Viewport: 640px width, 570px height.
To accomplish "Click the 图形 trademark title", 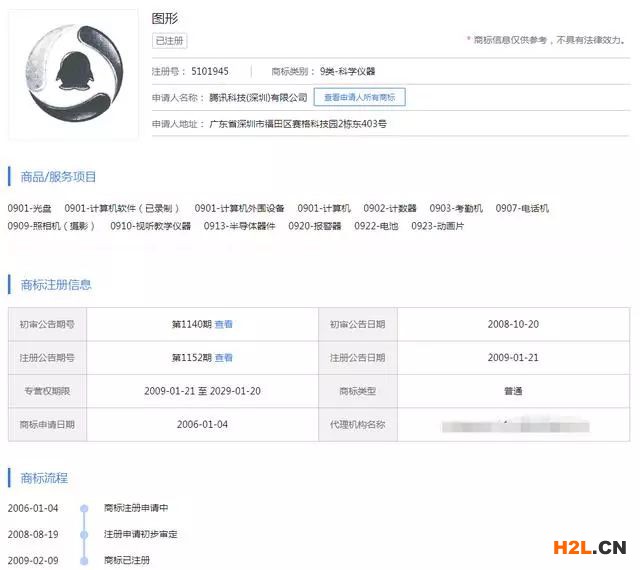I will coord(164,18).
